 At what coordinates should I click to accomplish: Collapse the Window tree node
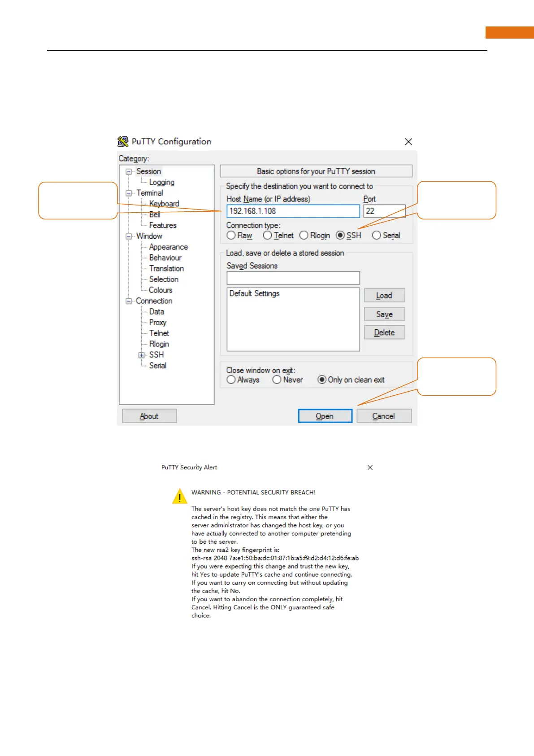(x=129, y=236)
